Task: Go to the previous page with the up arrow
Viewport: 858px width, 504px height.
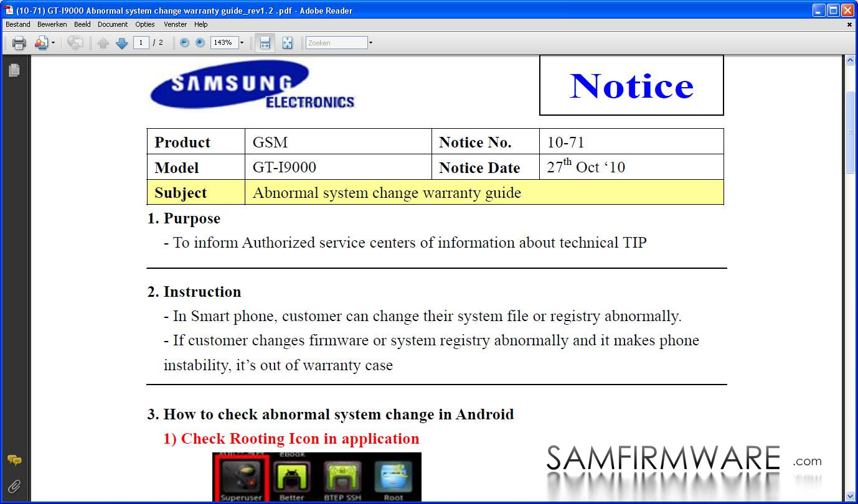Action: [103, 43]
